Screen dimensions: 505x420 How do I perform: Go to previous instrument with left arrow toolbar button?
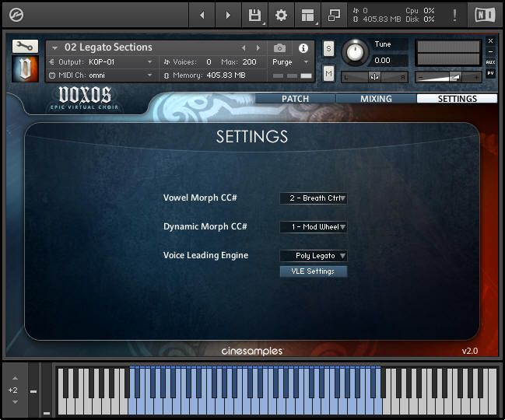click(x=202, y=15)
